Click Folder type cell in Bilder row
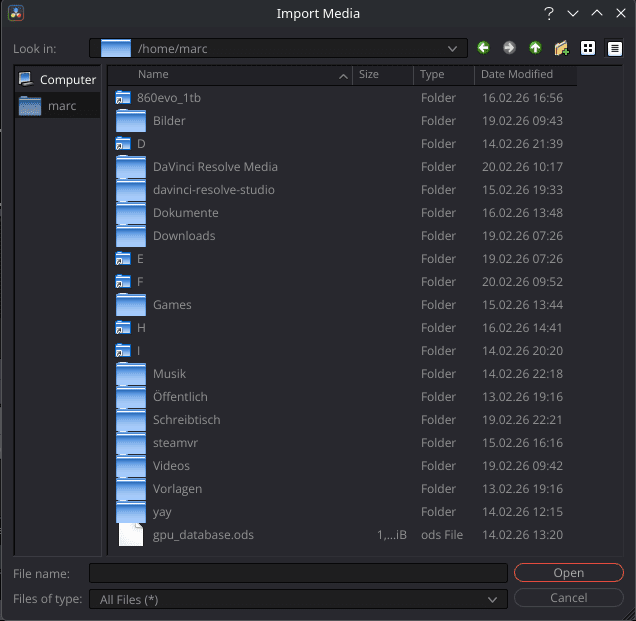This screenshot has height=621, width=636. (x=438, y=121)
